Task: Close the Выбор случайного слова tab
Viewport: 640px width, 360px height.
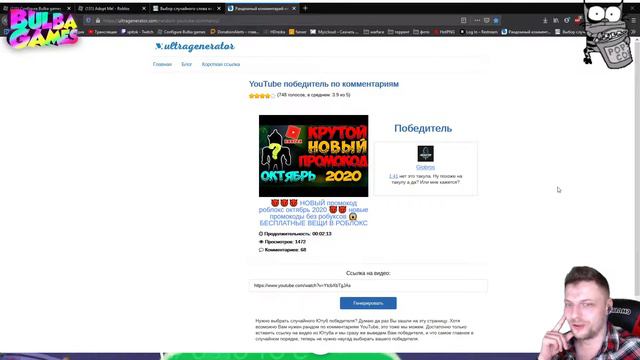Action: coord(219,8)
